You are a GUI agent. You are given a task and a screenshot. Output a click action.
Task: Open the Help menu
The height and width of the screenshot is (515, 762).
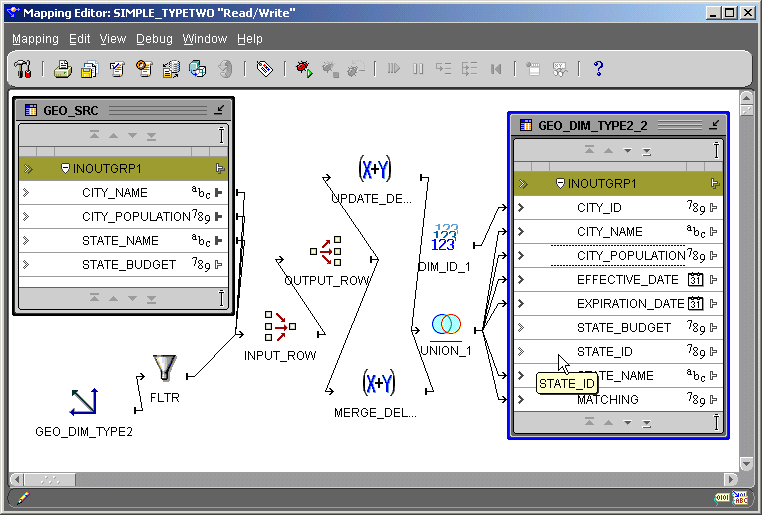point(250,39)
